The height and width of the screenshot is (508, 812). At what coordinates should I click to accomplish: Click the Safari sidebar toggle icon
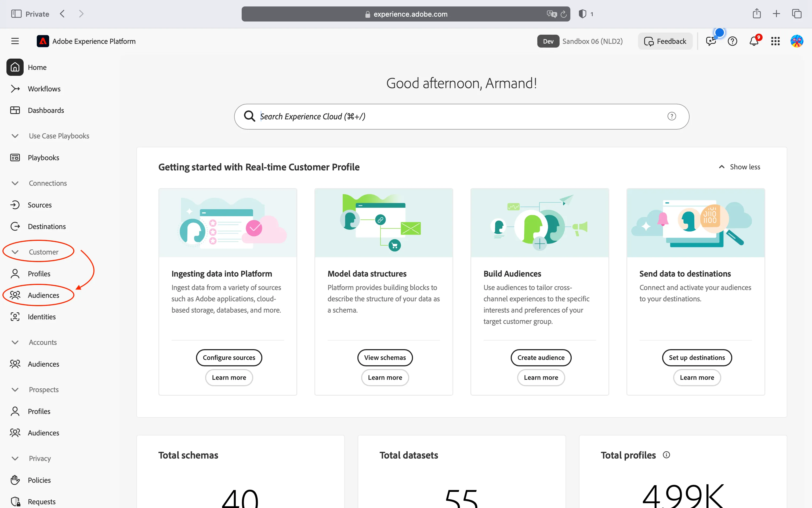(x=16, y=14)
